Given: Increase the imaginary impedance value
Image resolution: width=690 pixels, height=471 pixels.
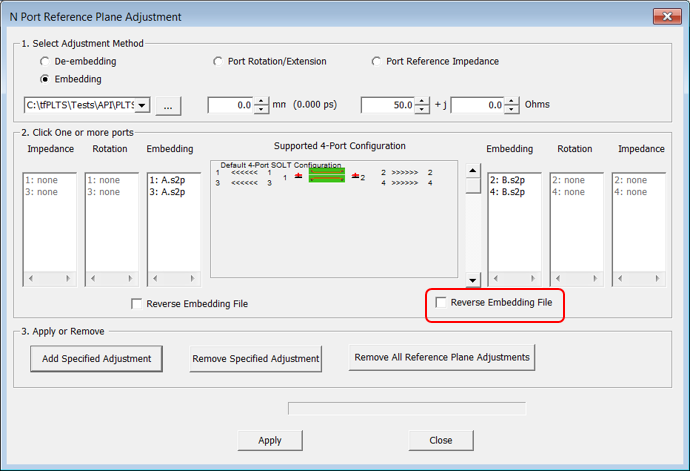Looking at the screenshot, I should tap(514, 100).
